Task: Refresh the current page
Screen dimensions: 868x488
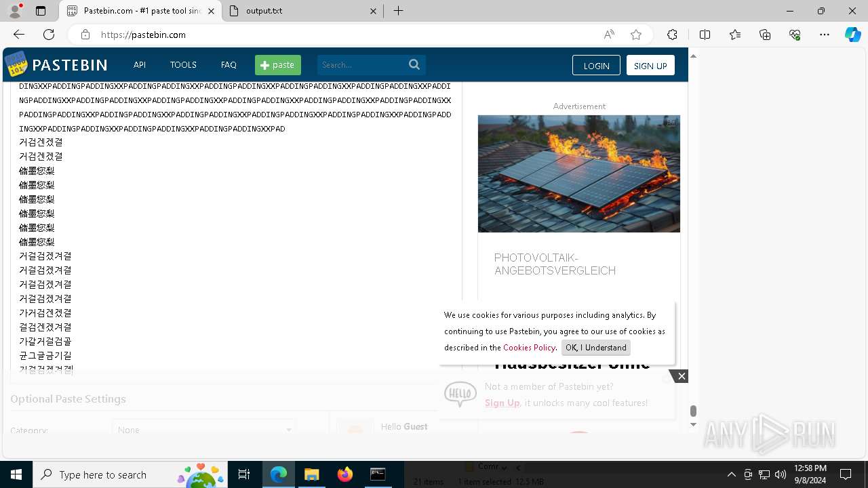Action: click(x=49, y=35)
